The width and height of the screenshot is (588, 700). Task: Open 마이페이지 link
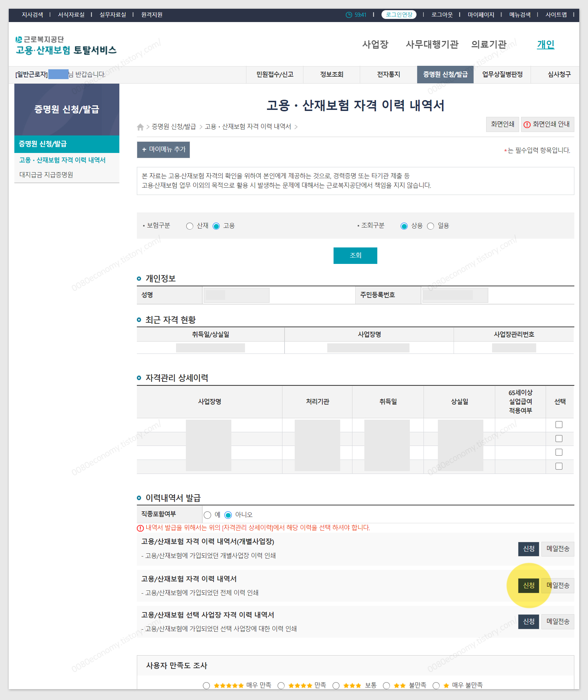tap(481, 15)
